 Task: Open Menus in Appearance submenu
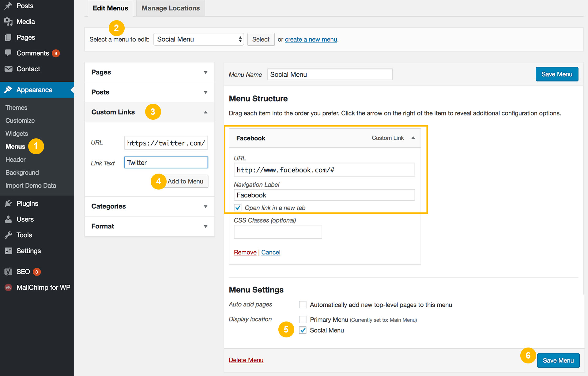click(x=15, y=147)
